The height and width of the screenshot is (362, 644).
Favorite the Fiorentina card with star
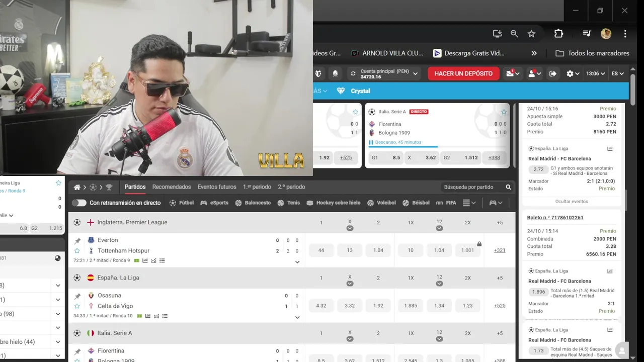504,112
